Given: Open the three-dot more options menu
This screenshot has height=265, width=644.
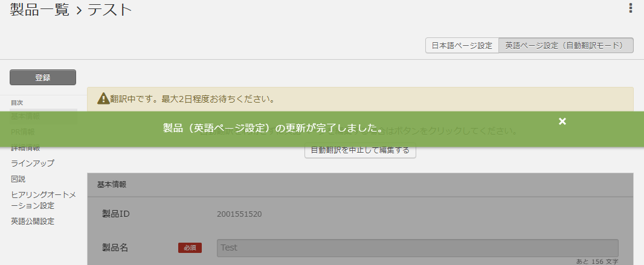Looking at the screenshot, I should 631,8.
